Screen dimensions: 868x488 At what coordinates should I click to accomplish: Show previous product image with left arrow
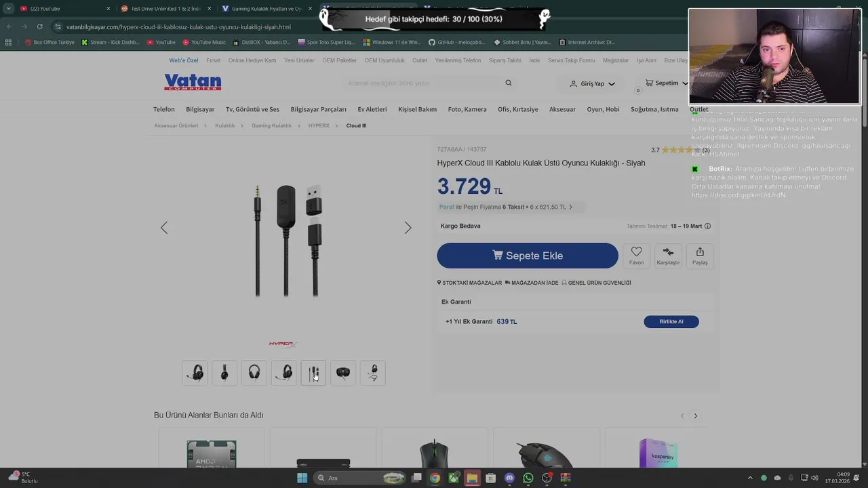point(164,228)
